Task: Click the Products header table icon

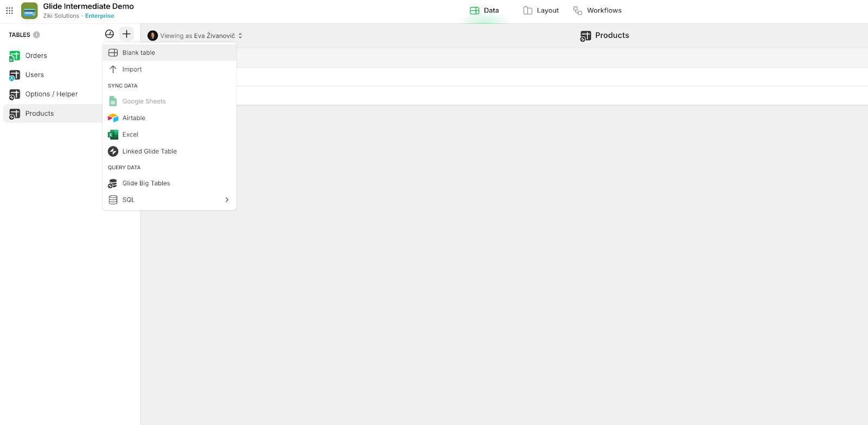Action: coord(586,36)
